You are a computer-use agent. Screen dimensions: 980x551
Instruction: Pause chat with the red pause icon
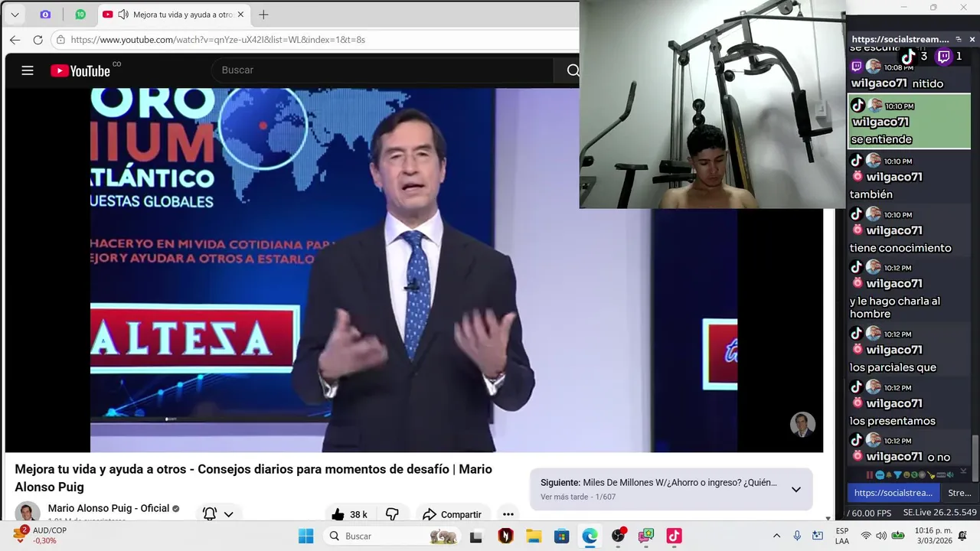[x=869, y=475]
